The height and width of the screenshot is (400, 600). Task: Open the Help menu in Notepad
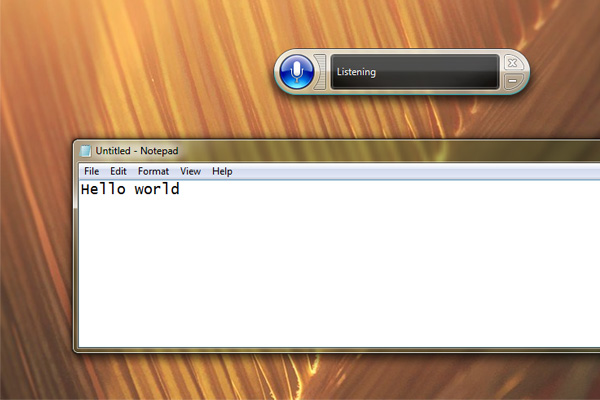point(222,171)
